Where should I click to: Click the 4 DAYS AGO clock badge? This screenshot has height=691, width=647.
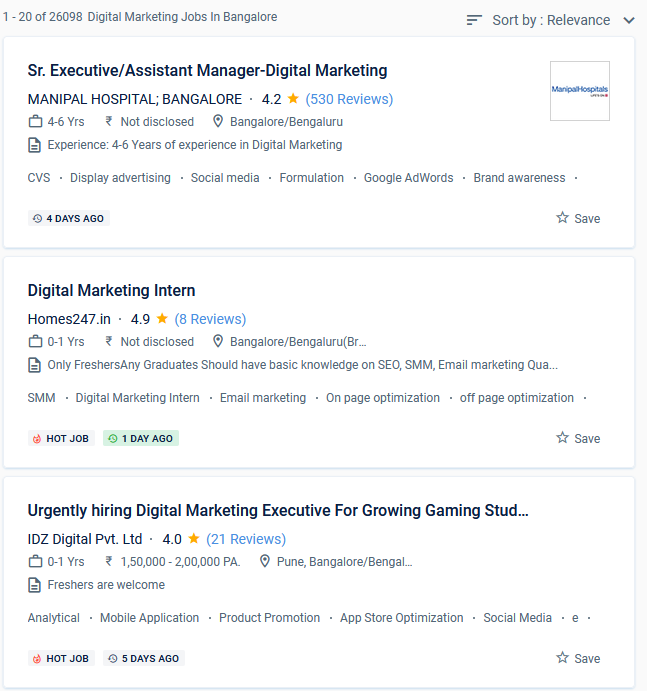(x=69, y=219)
